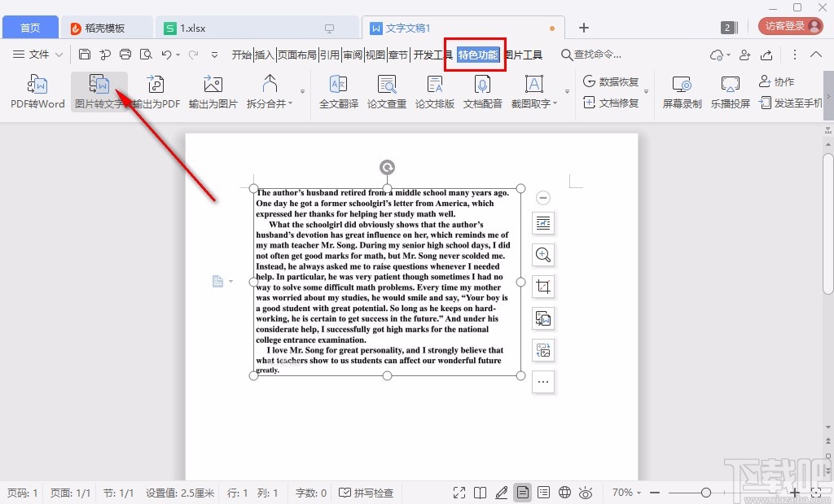834x504 pixels.
Task: Toggle 拼写检查 in the status bar
Action: 367,493
